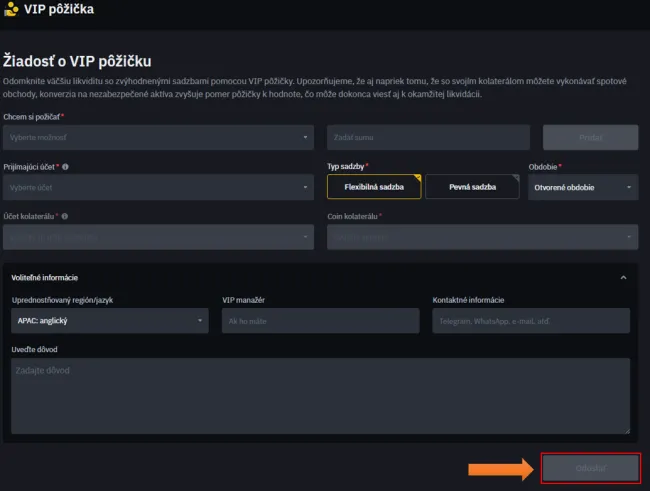Image resolution: width=650 pixels, height=491 pixels.
Task: Click the VIP pôžička header title
Action: [x=59, y=10]
